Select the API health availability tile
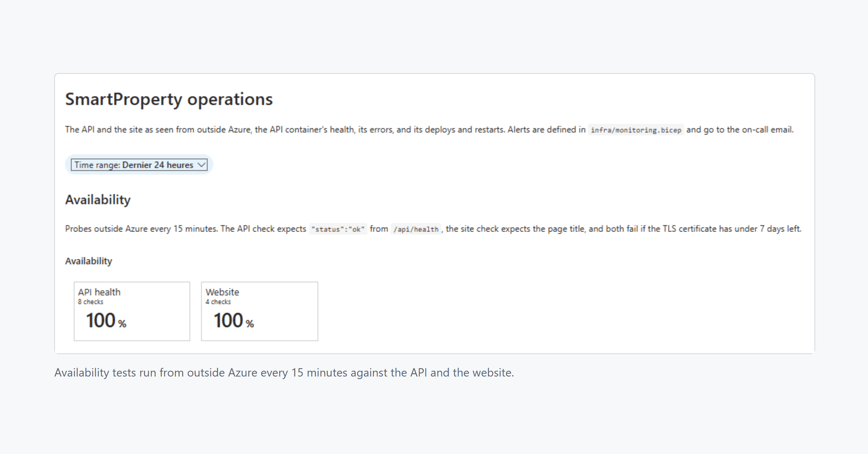Image resolution: width=868 pixels, height=454 pixels. click(x=132, y=311)
